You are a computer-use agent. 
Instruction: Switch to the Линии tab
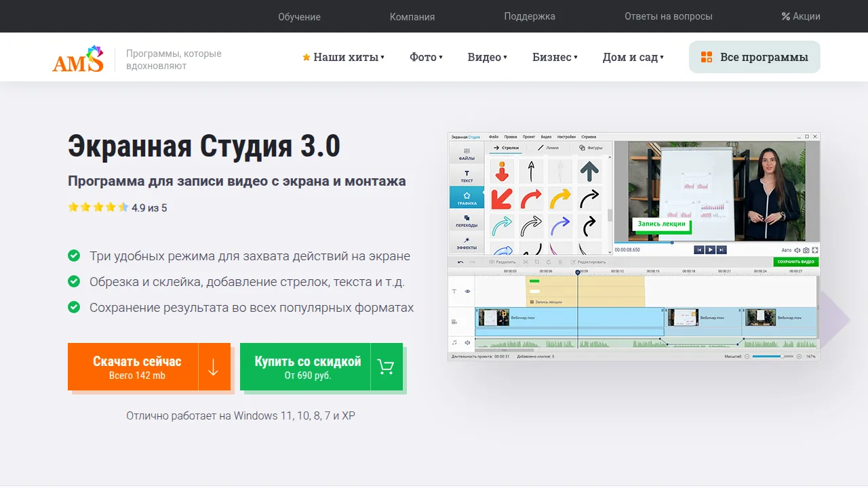548,147
